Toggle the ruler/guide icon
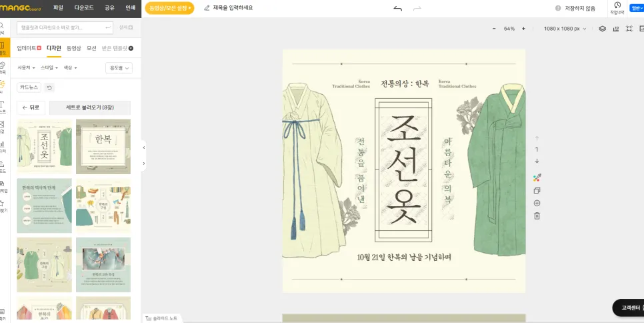This screenshot has width=644, height=323. (615, 29)
